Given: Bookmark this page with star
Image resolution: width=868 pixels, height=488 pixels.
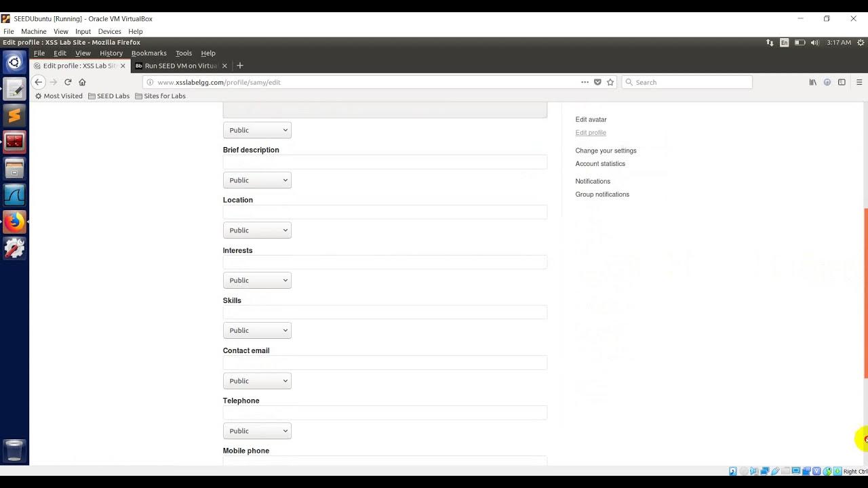Looking at the screenshot, I should coord(610,82).
